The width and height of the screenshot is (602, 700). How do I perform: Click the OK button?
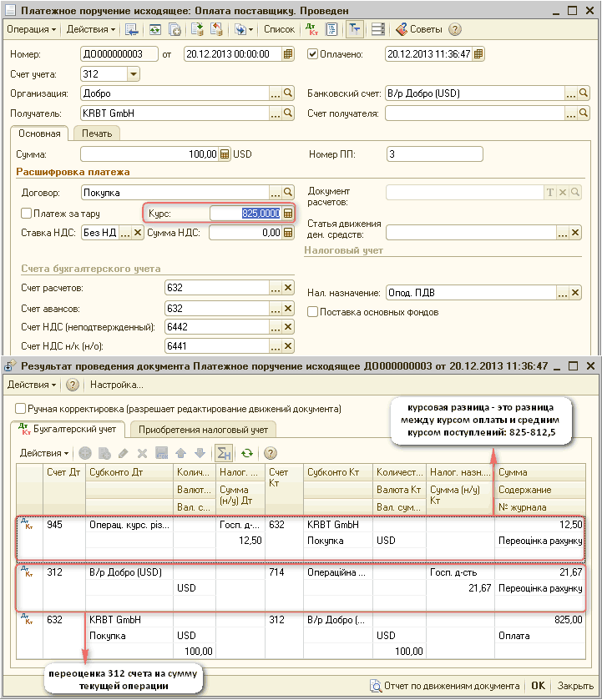pos(538,686)
